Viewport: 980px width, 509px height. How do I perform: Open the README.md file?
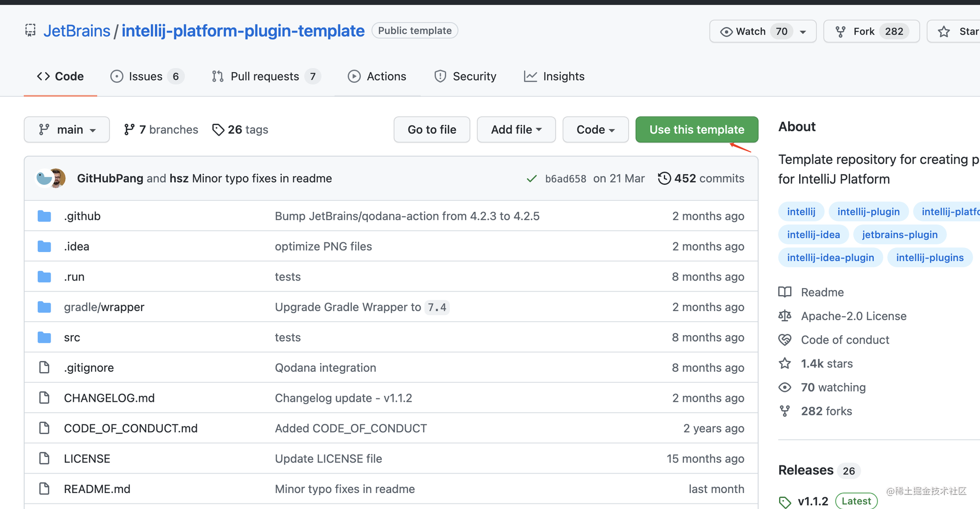[x=97, y=489]
